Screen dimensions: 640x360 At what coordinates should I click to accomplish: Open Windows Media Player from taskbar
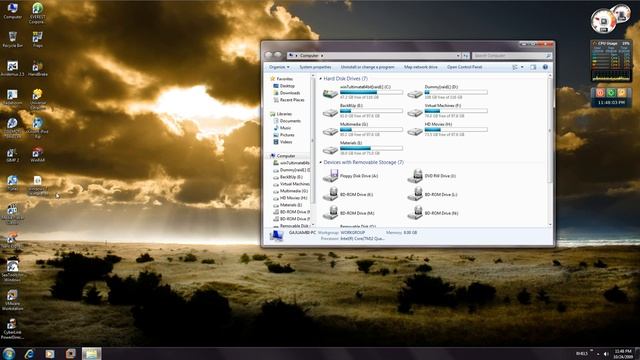point(50,354)
